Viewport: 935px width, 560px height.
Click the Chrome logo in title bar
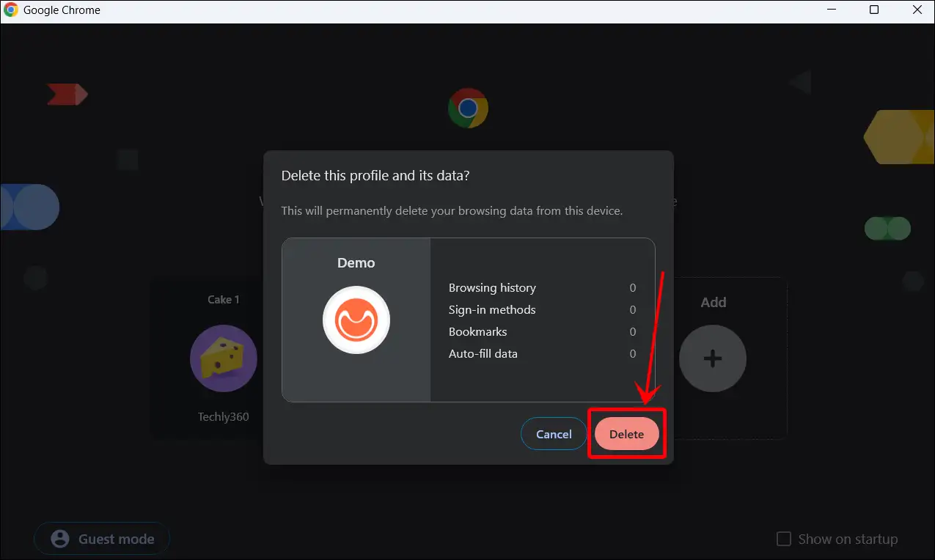pyautogui.click(x=11, y=10)
